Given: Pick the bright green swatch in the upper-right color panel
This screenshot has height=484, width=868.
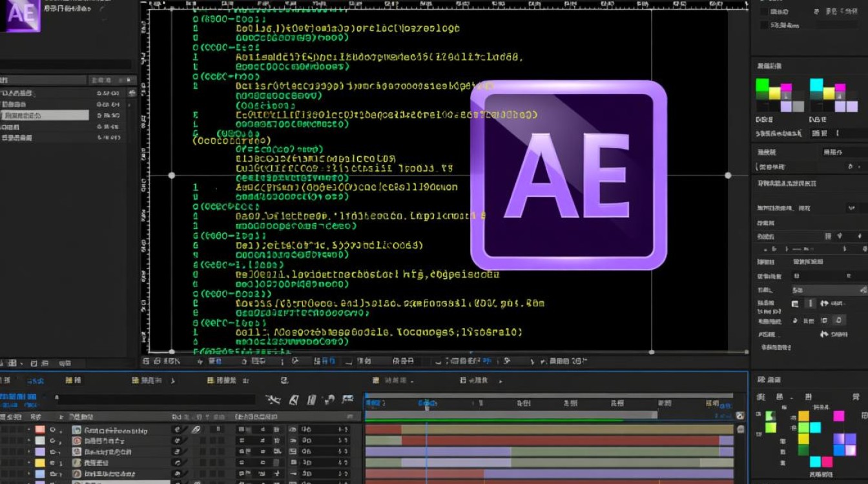Looking at the screenshot, I should click(762, 85).
